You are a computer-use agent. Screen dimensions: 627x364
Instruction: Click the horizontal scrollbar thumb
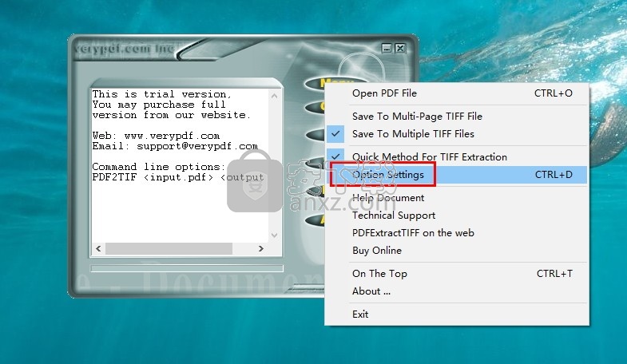[168, 249]
